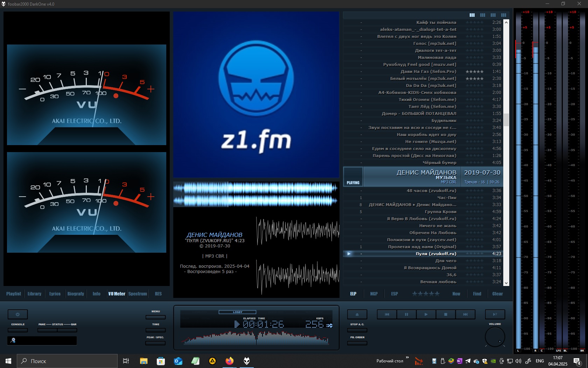Toggle the Console button
The height and width of the screenshot is (368, 588).
(x=17, y=330)
